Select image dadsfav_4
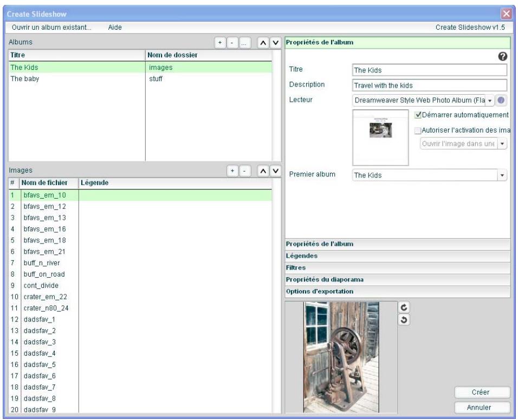518x420 pixels. click(140, 353)
